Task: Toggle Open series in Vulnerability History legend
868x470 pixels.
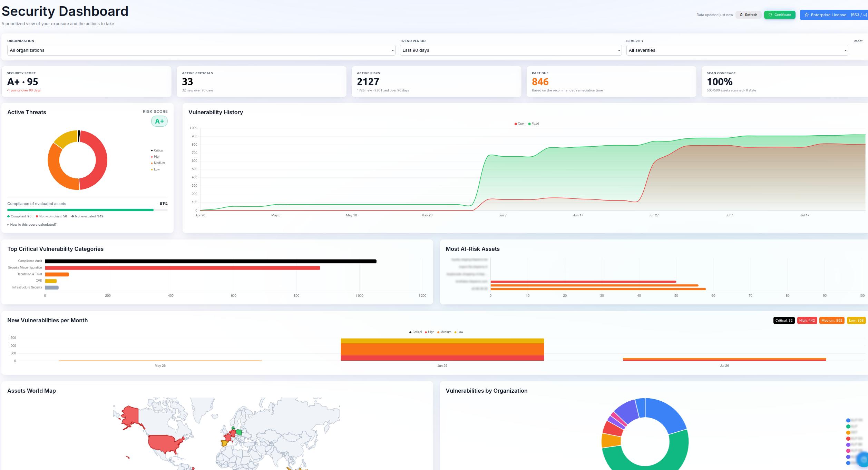Action: (520, 124)
